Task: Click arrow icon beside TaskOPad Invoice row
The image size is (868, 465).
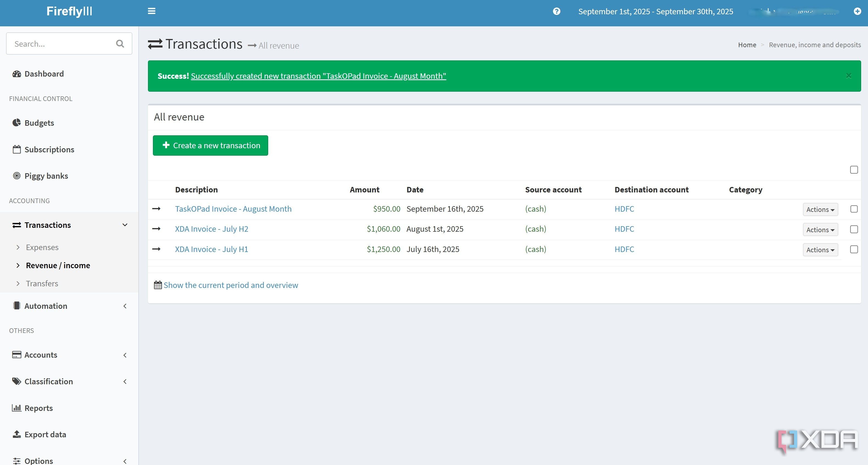Action: 156,209
